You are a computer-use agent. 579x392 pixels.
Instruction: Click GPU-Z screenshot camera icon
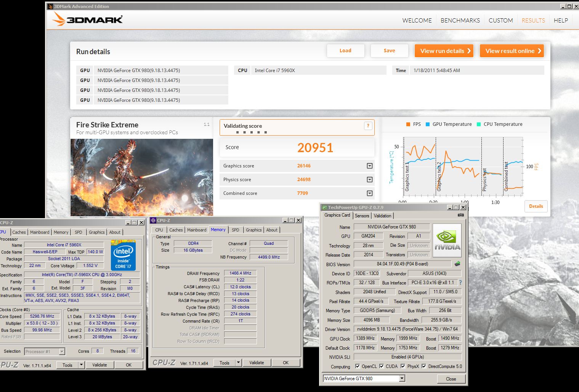[461, 215]
